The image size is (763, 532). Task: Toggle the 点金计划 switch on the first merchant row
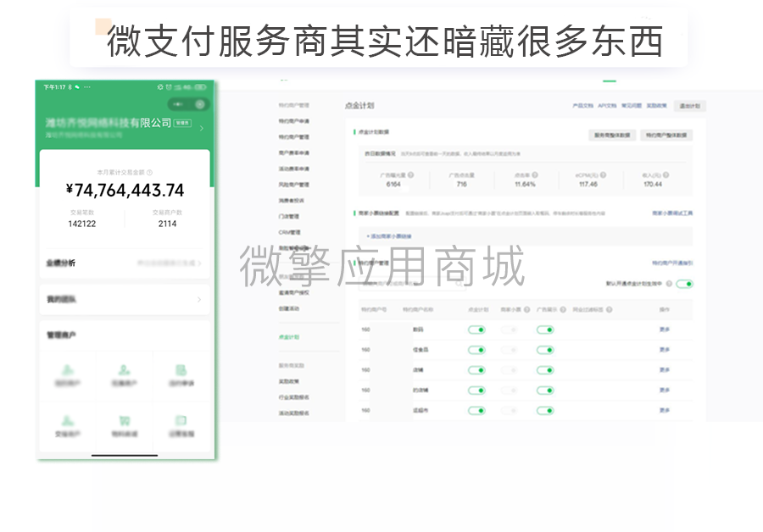(476, 331)
